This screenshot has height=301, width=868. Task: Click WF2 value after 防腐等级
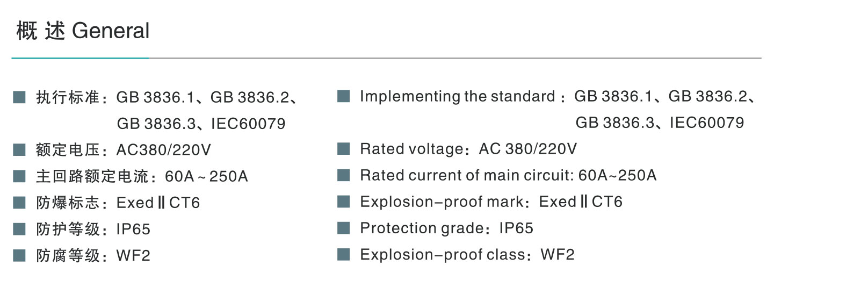point(133,255)
